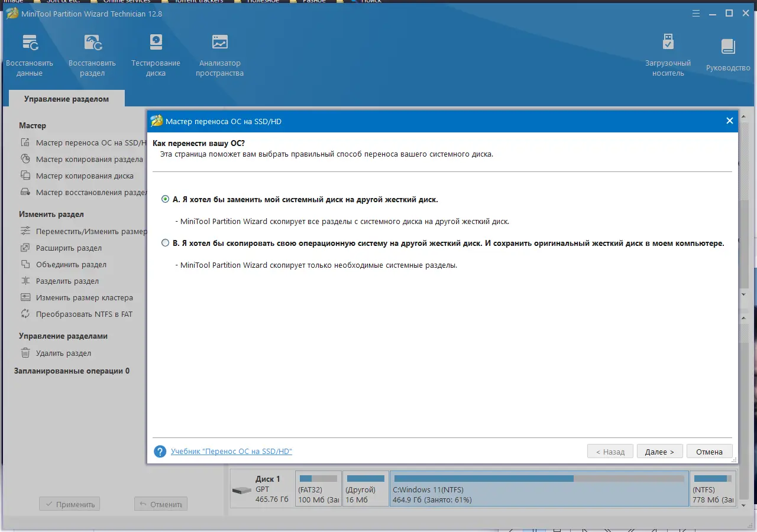757x532 pixels.
Task: Start Тестирование диска disk benchmark
Action: tap(155, 53)
